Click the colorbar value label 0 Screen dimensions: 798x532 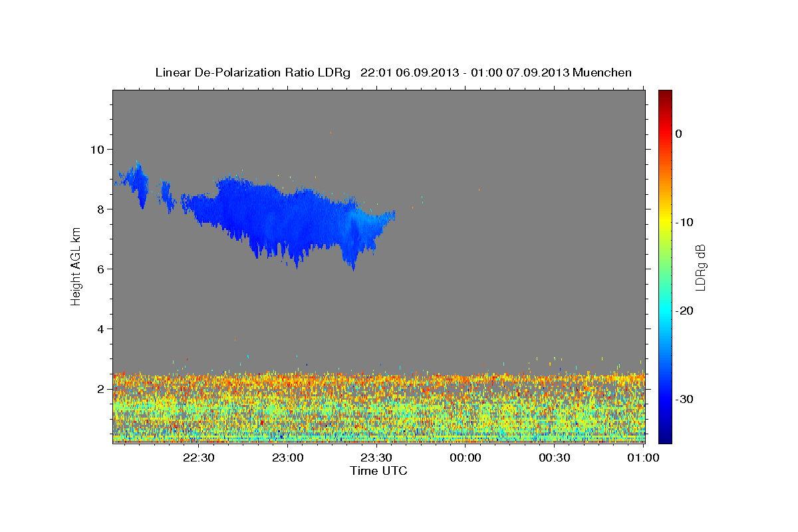tap(678, 134)
